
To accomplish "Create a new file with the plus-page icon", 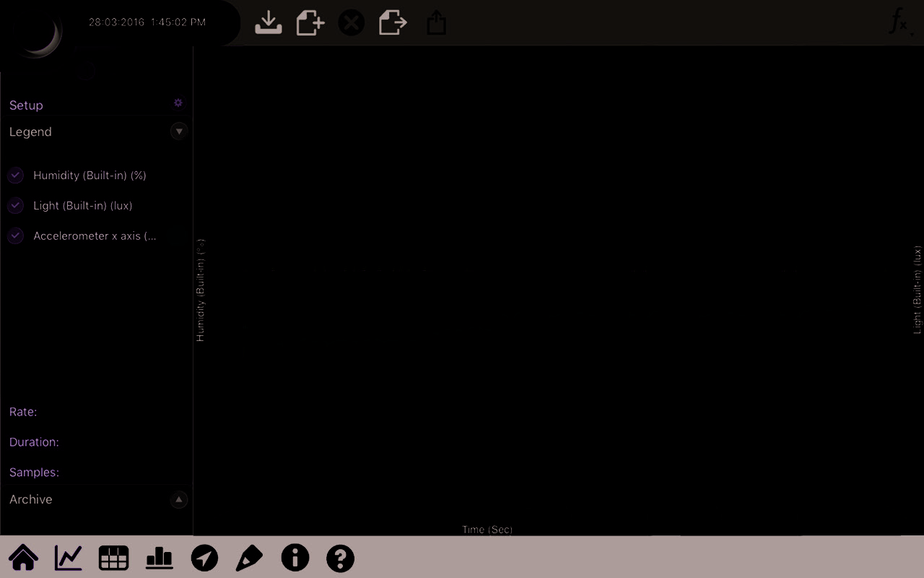I will point(310,22).
